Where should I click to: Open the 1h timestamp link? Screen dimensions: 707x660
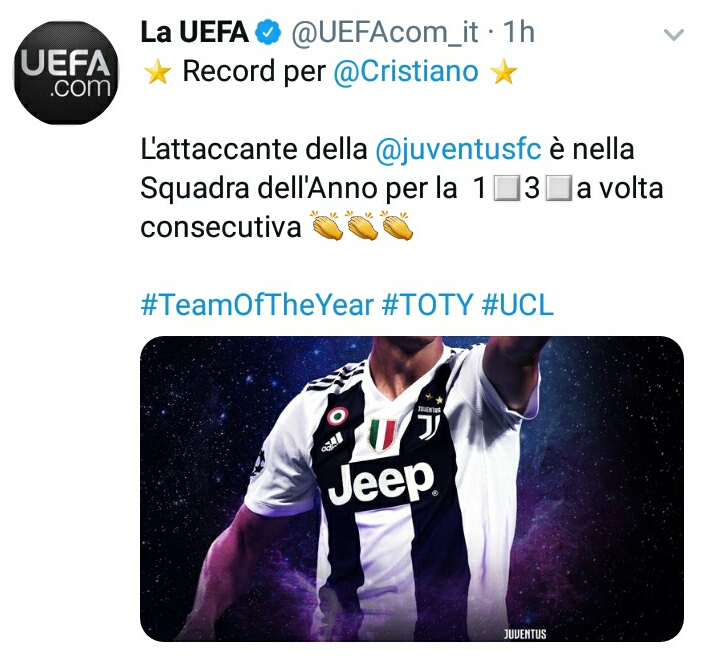(519, 32)
